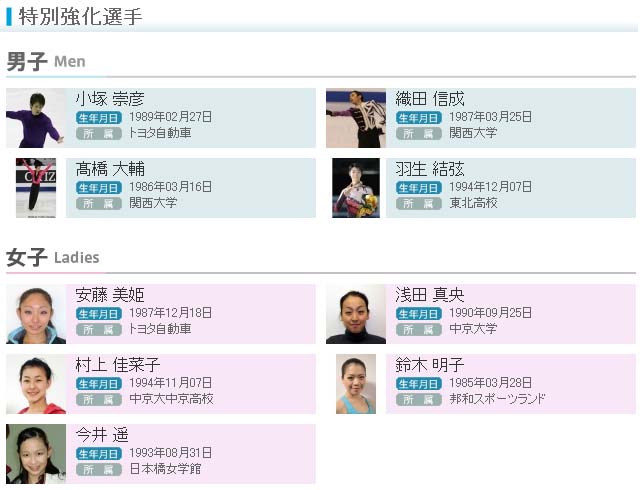Click the 鈴木 明子 photo thumbnail
The image size is (640, 490).
click(355, 384)
